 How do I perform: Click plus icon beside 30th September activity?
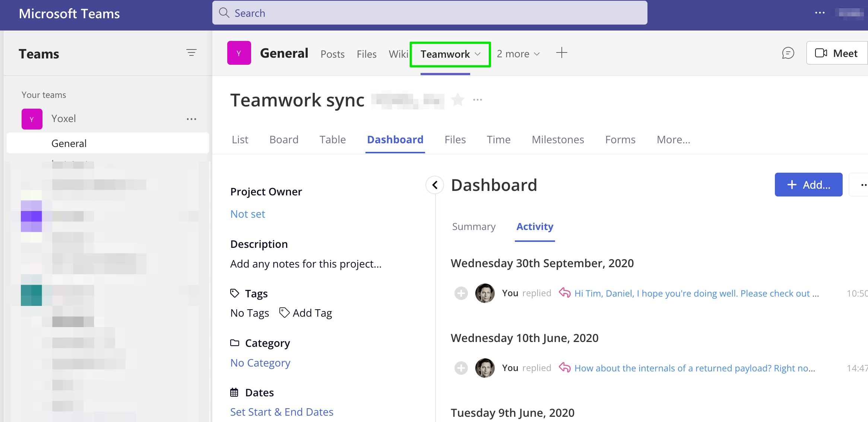click(461, 293)
